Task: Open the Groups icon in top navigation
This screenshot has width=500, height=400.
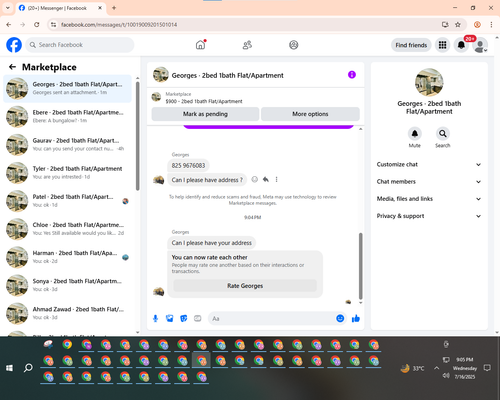Action: [x=294, y=45]
